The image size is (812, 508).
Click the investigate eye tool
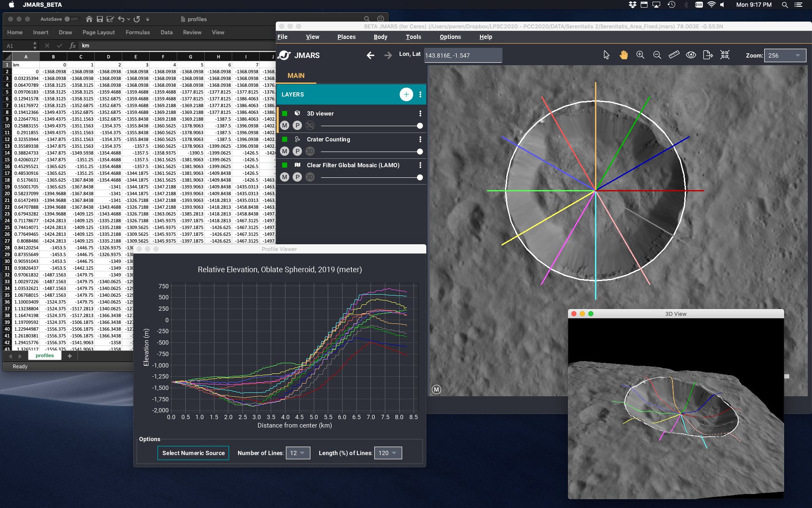(x=691, y=55)
